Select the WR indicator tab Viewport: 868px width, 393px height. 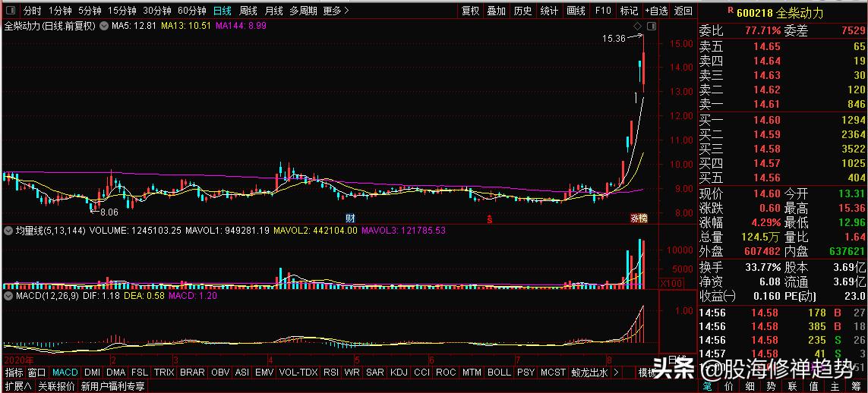[352, 373]
